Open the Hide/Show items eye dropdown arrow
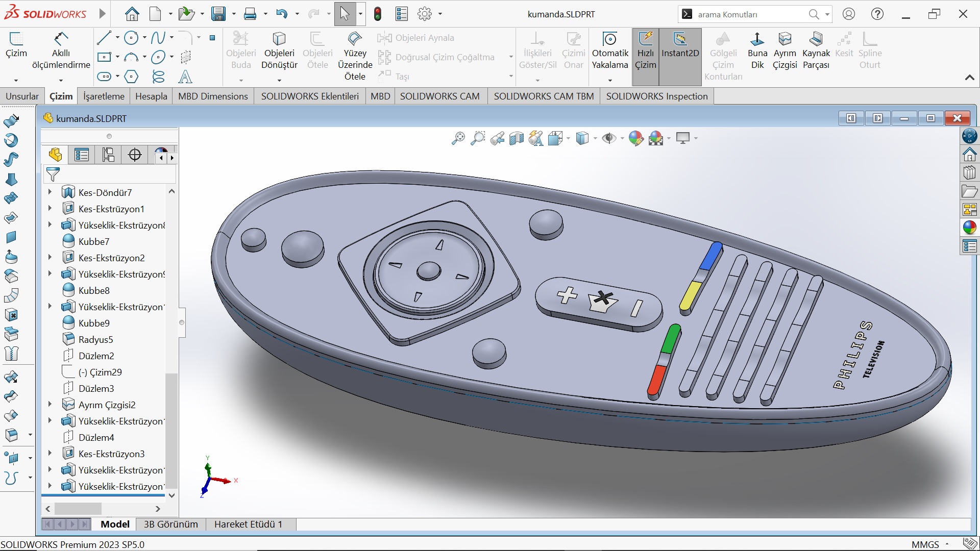The width and height of the screenshot is (980, 551). click(622, 139)
